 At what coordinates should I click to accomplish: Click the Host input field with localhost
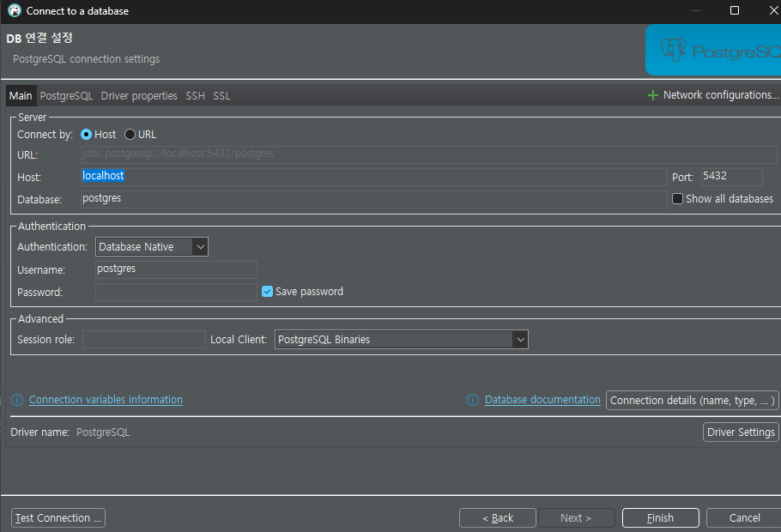coord(373,177)
